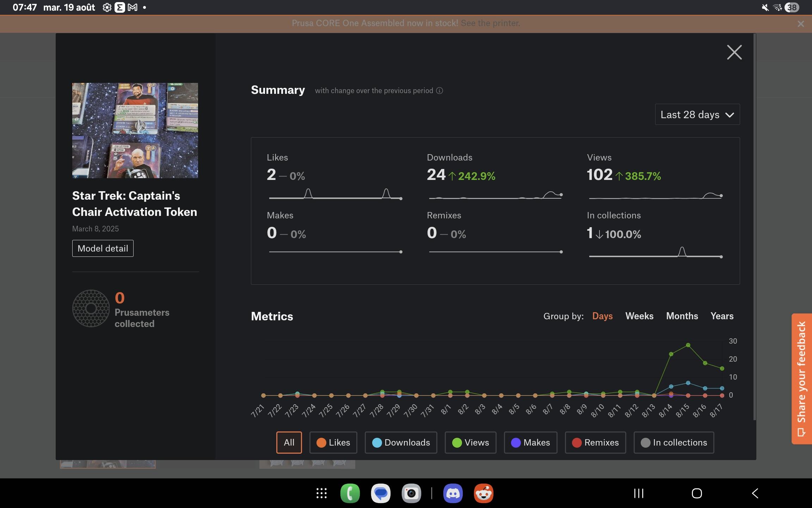This screenshot has height=508, width=812.
Task: Tap the home navigation button
Action: (697, 493)
